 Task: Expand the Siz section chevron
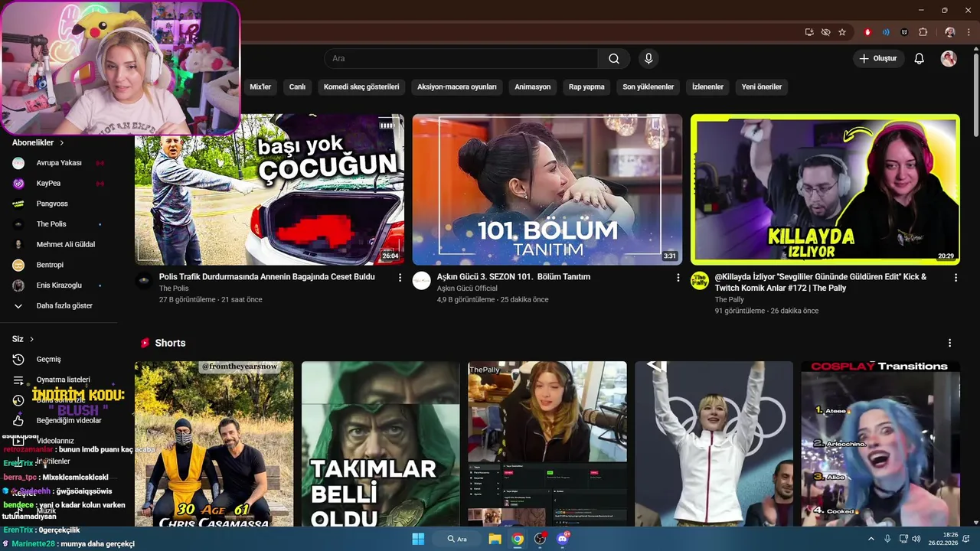31,339
